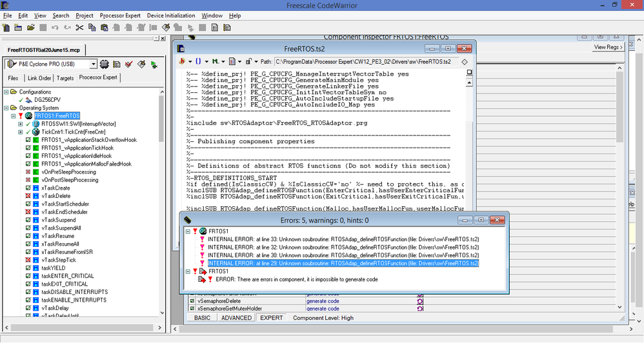
Task: Click the header files .h icon
Action: tap(181, 61)
